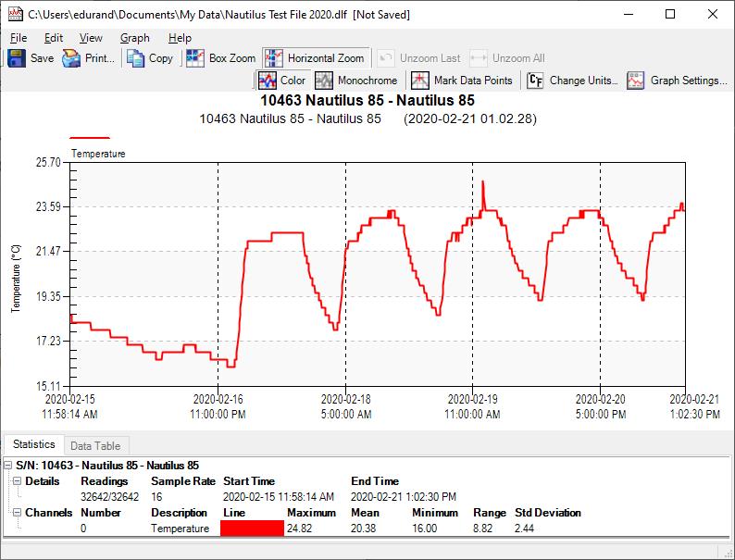Image resolution: width=735 pixels, height=560 pixels.
Task: Open the View menu
Action: (91, 38)
